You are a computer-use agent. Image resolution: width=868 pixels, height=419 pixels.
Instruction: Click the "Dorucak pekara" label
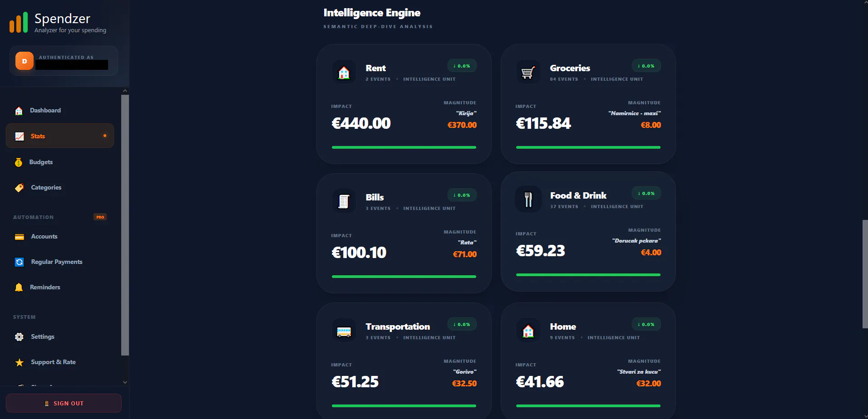tap(636, 241)
